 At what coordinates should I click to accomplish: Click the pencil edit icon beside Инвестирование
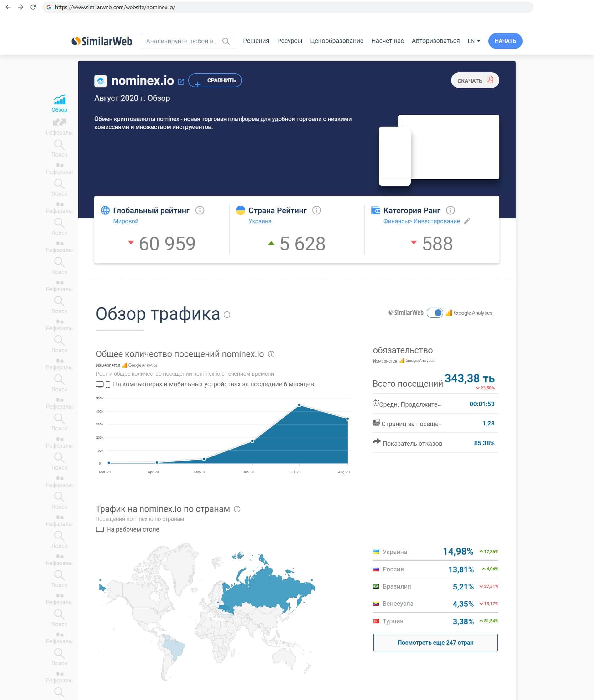click(467, 221)
